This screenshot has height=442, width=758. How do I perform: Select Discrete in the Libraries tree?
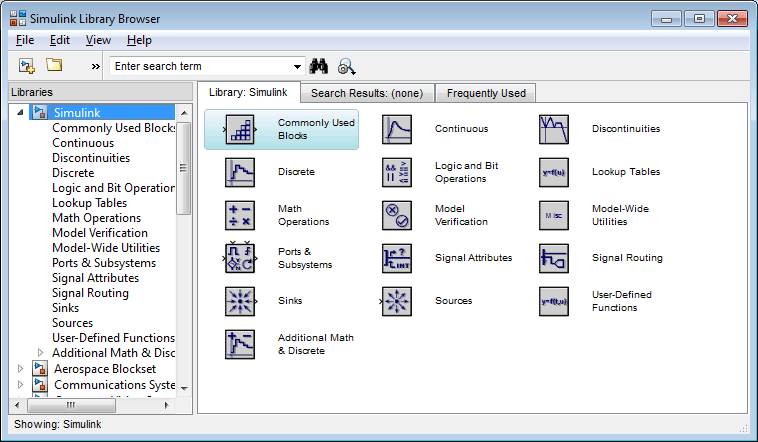click(x=73, y=173)
